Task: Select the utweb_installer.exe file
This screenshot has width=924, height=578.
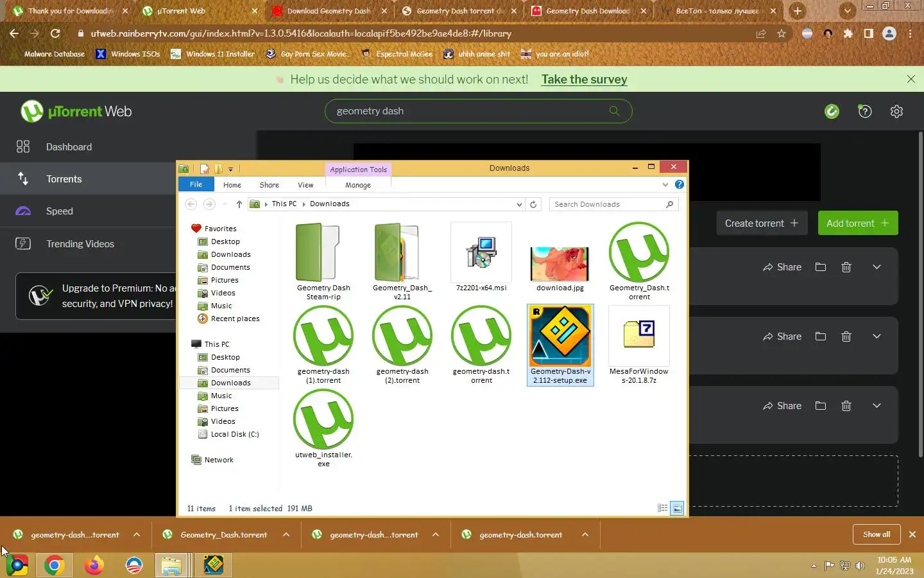Action: pos(323,428)
